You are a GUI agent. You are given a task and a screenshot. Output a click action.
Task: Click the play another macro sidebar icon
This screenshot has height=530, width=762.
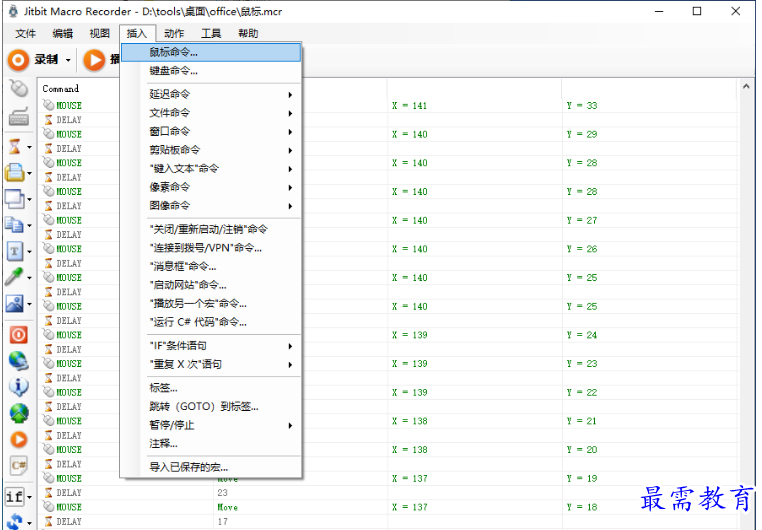[18, 439]
